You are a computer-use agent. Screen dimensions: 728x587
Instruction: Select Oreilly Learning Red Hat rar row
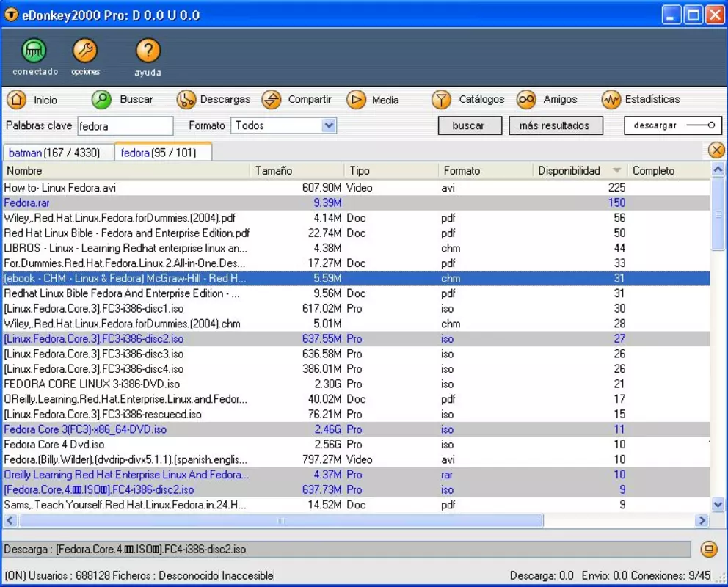click(357, 474)
